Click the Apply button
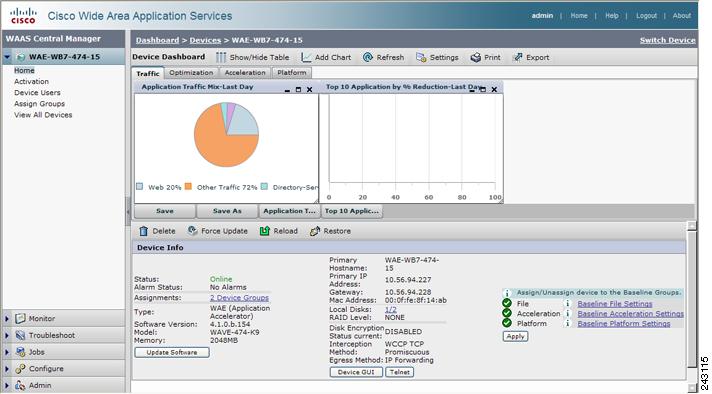 pyautogui.click(x=515, y=336)
